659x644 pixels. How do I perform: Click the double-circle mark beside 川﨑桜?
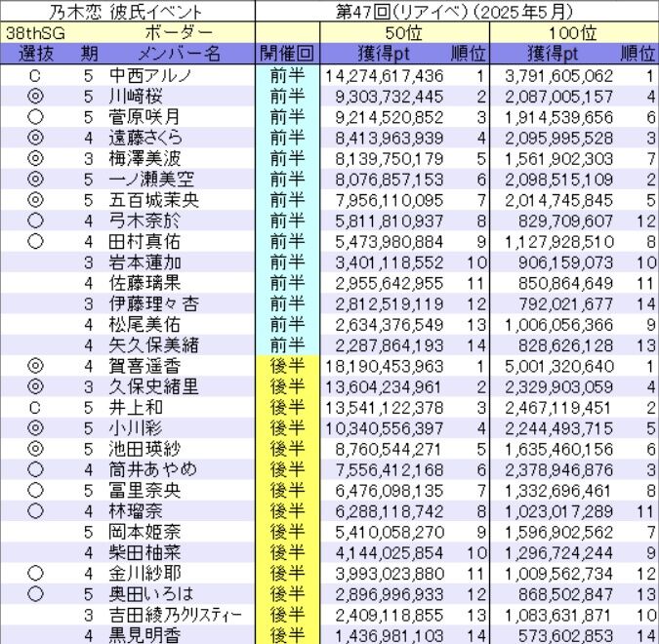coord(35,97)
